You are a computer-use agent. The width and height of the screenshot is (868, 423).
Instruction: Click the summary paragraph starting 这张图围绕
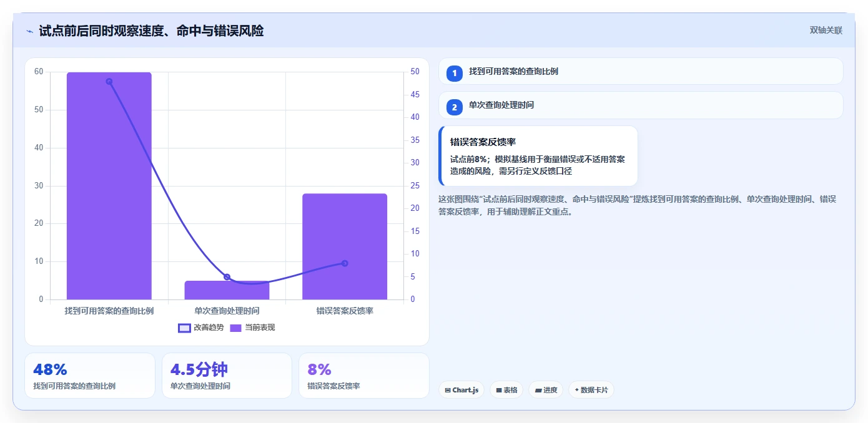click(637, 205)
